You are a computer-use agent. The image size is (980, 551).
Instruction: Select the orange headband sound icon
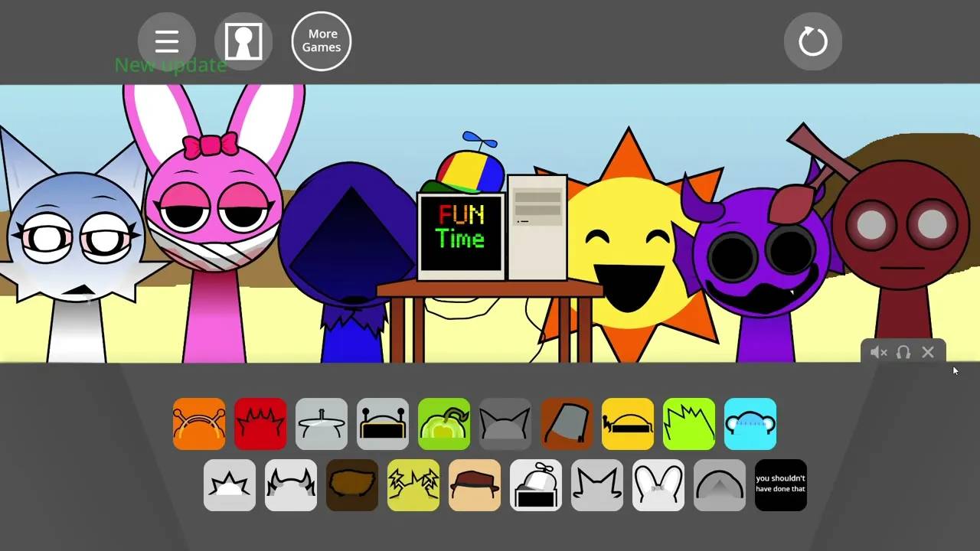199,424
